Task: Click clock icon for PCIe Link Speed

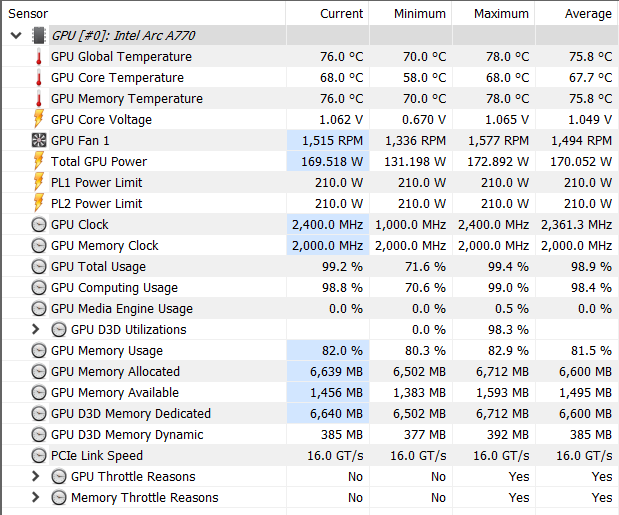Action: click(x=39, y=455)
